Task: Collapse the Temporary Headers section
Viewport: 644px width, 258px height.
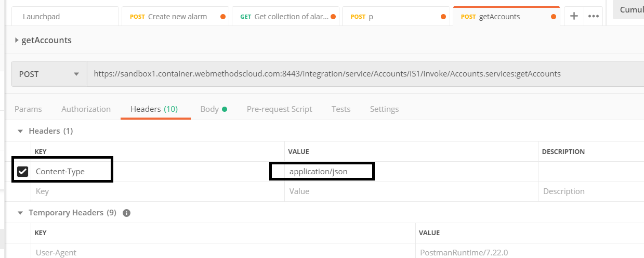Action: point(20,213)
